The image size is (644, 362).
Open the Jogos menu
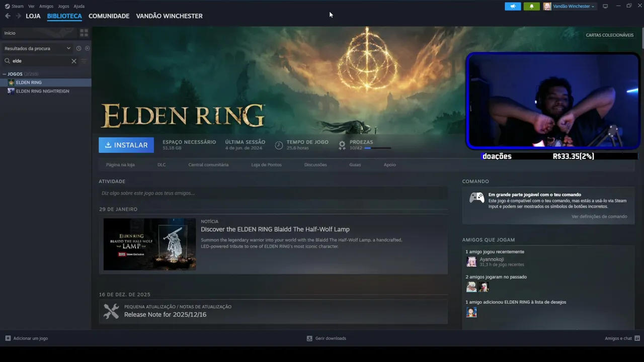click(63, 6)
